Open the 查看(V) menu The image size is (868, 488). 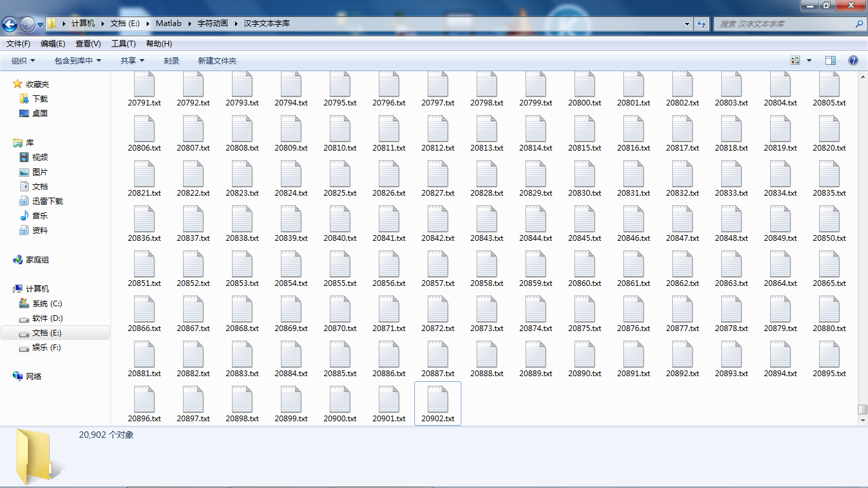click(x=88, y=44)
